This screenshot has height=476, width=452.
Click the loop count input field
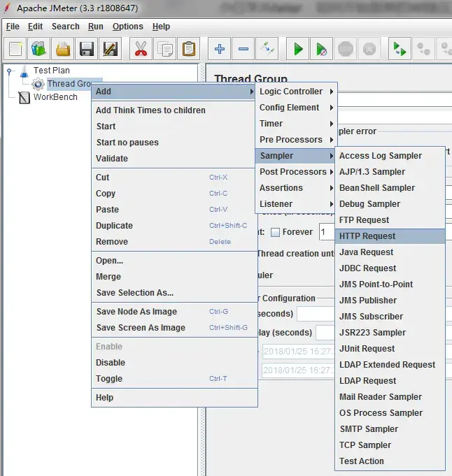(327, 232)
